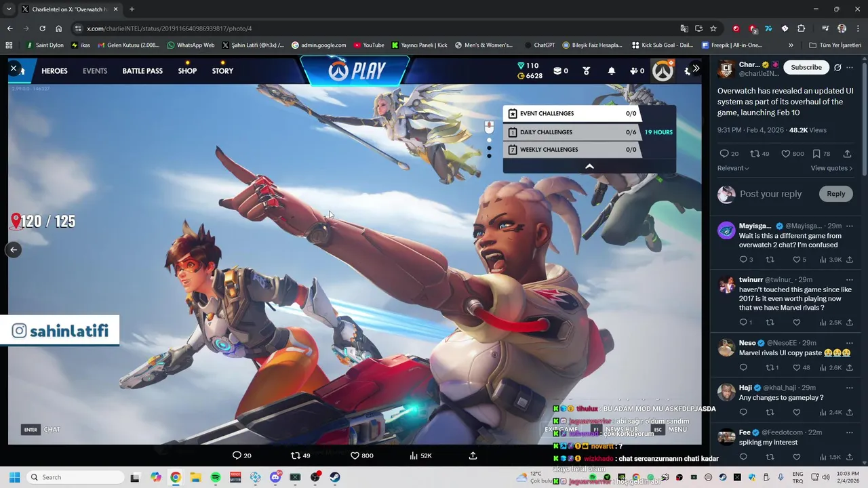Show more bookmarks chevron
The height and width of the screenshot is (488, 868).
791,45
